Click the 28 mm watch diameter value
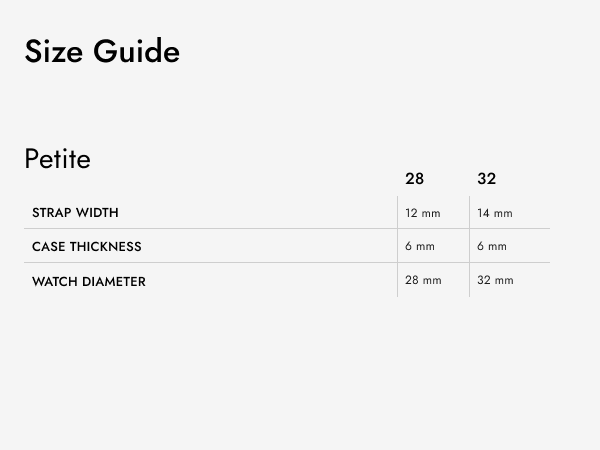The height and width of the screenshot is (450, 600). pyautogui.click(x=423, y=280)
